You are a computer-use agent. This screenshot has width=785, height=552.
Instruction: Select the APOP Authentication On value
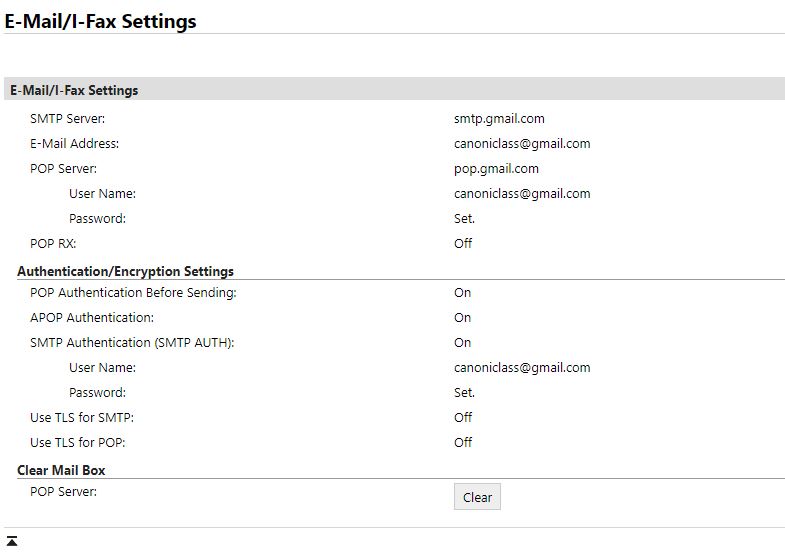pyautogui.click(x=462, y=318)
